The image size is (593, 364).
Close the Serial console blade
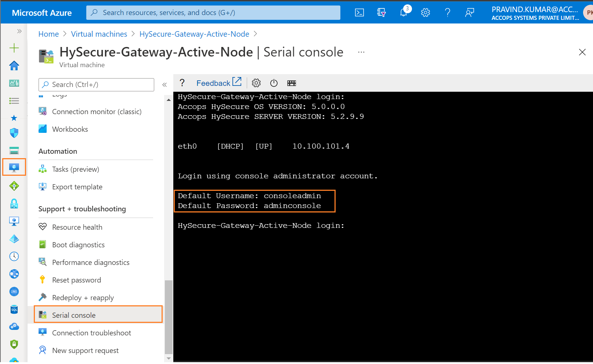point(582,52)
